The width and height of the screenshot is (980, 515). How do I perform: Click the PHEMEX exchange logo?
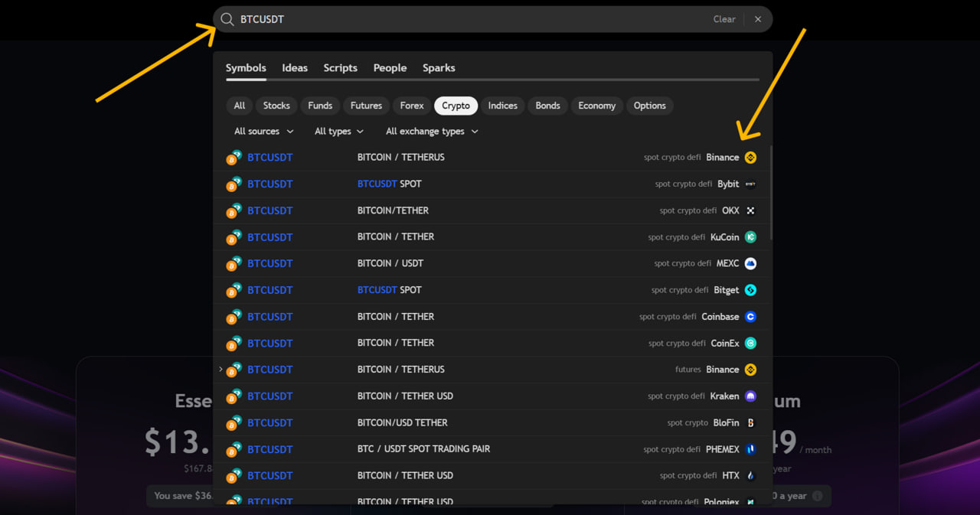(750, 449)
